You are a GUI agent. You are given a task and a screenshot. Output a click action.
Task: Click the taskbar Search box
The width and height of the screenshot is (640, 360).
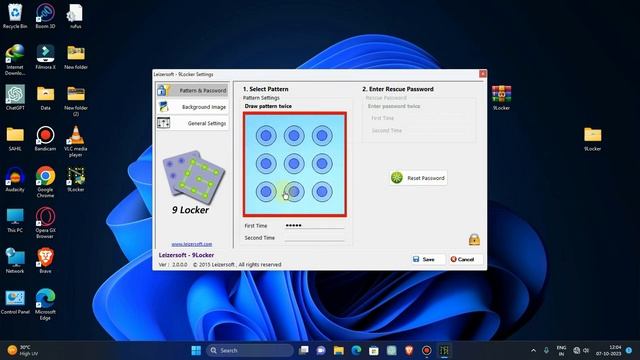coord(250,350)
